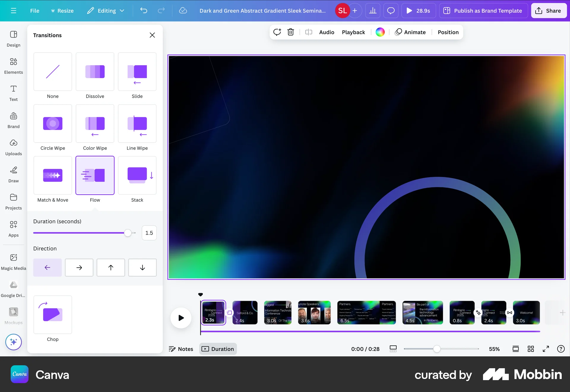Image resolution: width=570 pixels, height=392 pixels.
Task: Undo the last action
Action: pyautogui.click(x=144, y=11)
